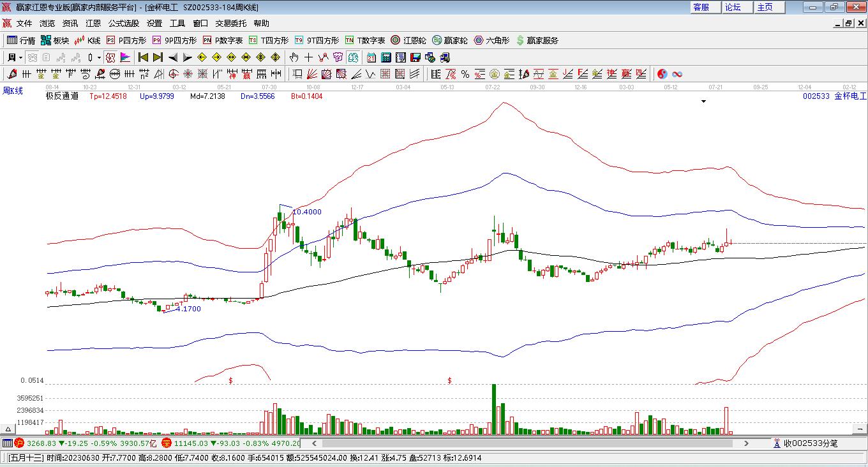868x467 pixels.
Task: Select the hand pan tool
Action: [294, 57]
